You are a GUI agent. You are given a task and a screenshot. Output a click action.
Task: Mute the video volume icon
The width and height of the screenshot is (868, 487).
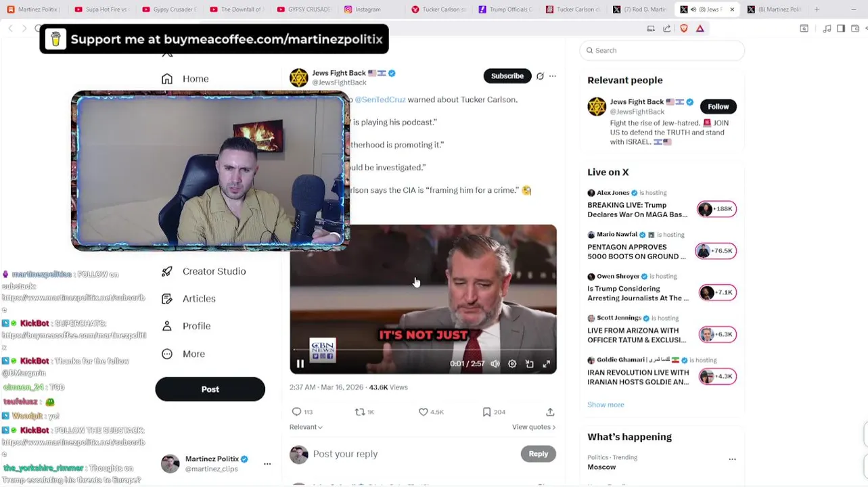click(x=495, y=364)
